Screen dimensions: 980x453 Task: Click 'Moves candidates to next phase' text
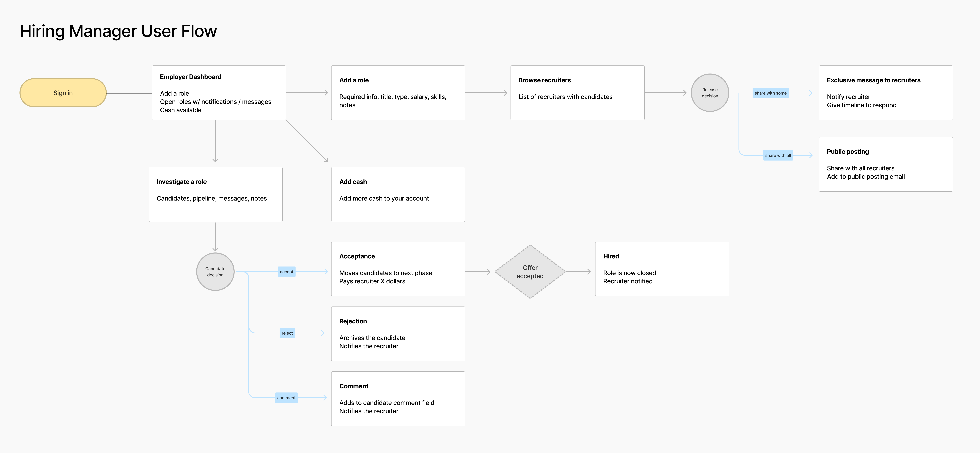pyautogui.click(x=386, y=273)
